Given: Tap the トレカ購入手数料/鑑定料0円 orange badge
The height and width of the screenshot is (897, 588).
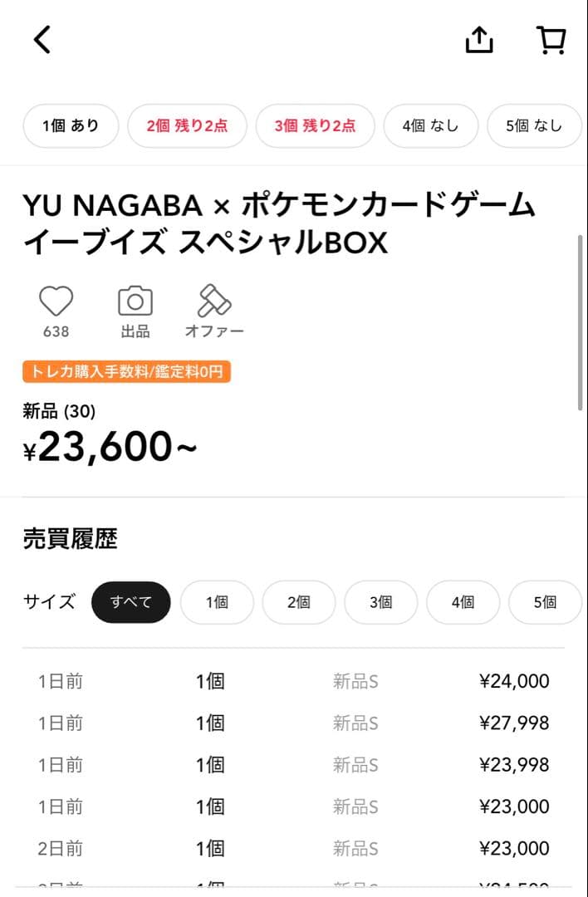Looking at the screenshot, I should [125, 372].
